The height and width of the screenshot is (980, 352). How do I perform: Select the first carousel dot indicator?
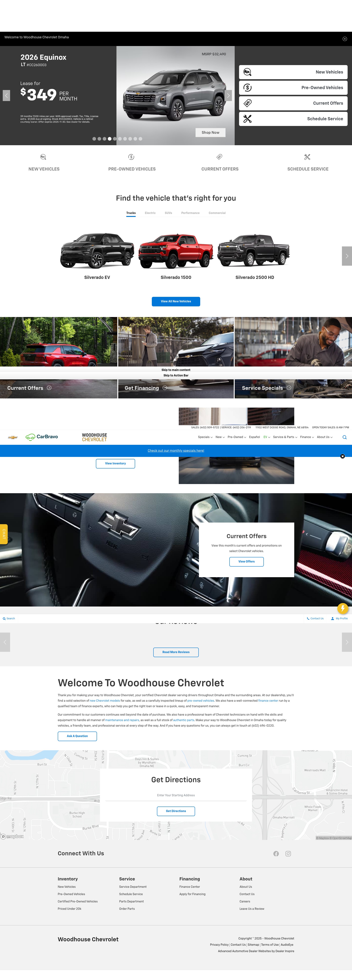pos(94,139)
